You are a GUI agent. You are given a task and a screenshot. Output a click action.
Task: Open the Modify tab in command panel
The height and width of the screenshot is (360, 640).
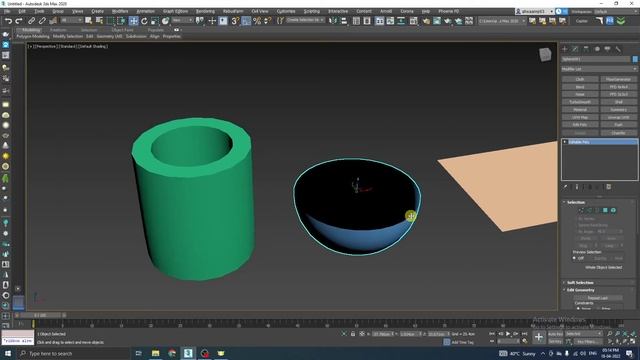[x=575, y=49]
